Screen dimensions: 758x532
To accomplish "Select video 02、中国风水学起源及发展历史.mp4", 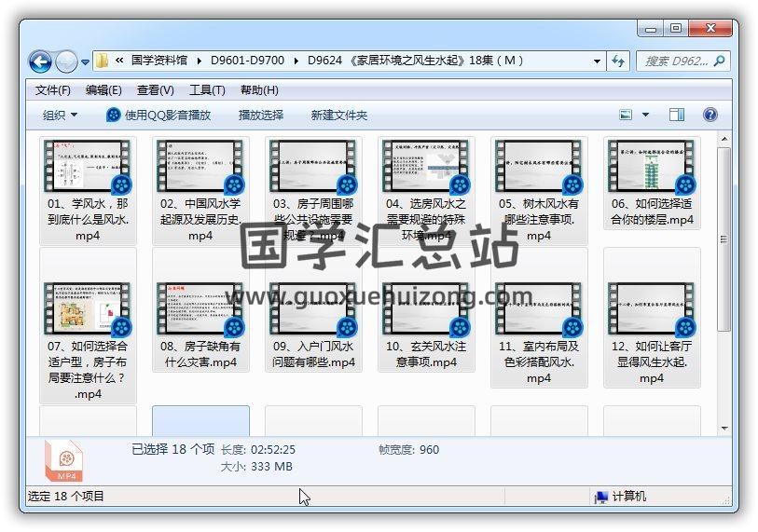I will click(200, 190).
